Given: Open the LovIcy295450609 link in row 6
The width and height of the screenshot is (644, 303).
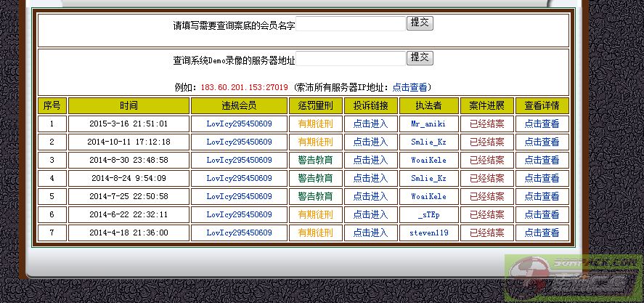Looking at the screenshot, I should coord(239,214).
